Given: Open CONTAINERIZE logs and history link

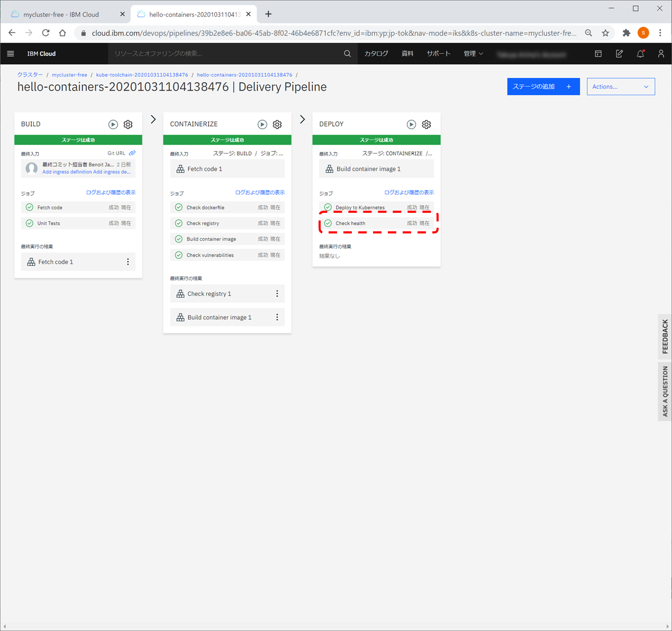Looking at the screenshot, I should click(x=260, y=193).
